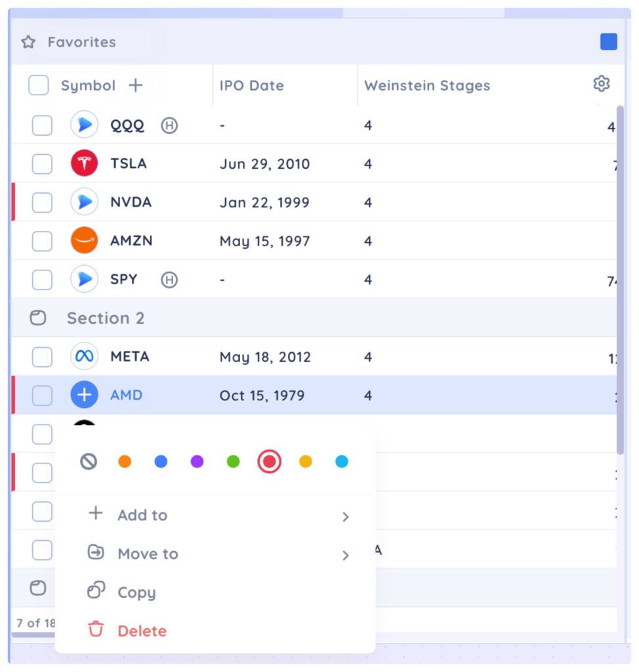The height and width of the screenshot is (672, 639).
Task: Open the AMD symbol link
Action: pyautogui.click(x=127, y=395)
